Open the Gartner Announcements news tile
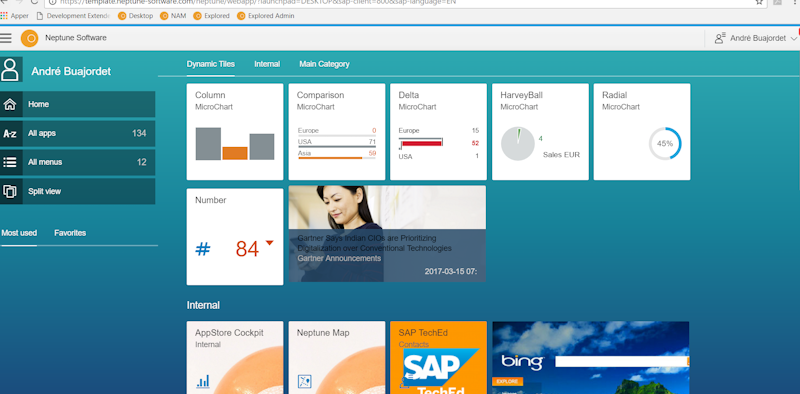 coord(387,234)
